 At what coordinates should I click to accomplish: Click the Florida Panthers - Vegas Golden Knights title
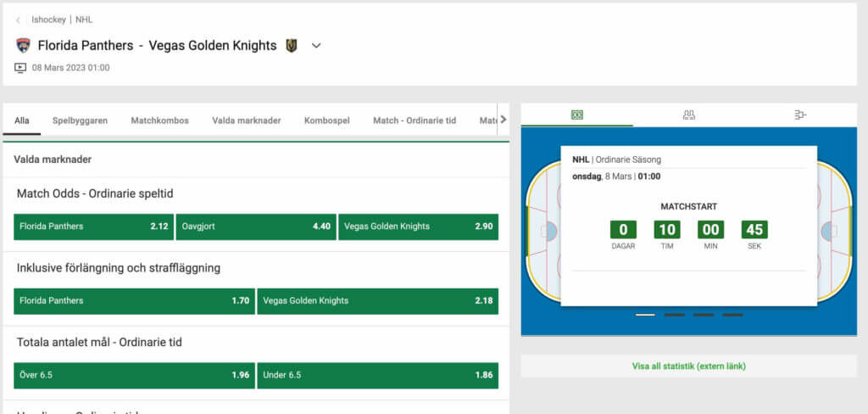pyautogui.click(x=157, y=46)
